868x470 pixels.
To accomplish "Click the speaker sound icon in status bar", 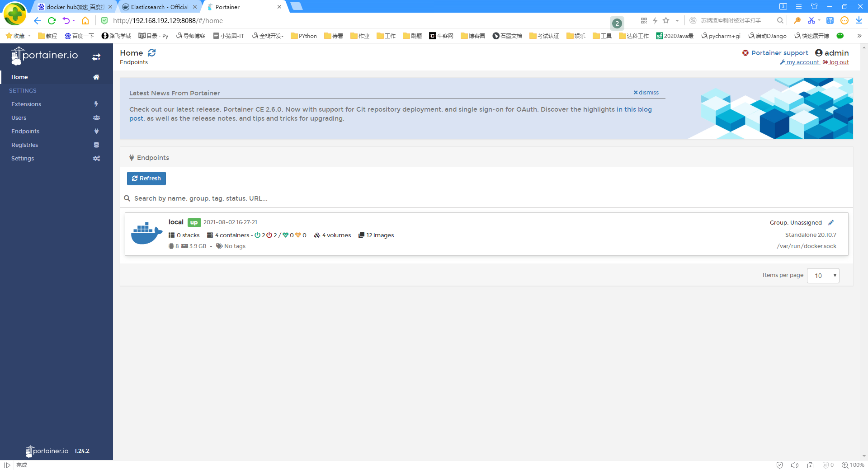I will pyautogui.click(x=795, y=465).
